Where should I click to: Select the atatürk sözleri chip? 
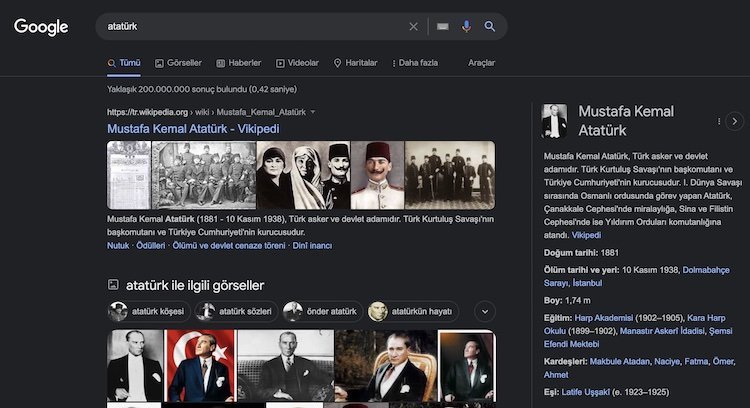[x=236, y=311]
